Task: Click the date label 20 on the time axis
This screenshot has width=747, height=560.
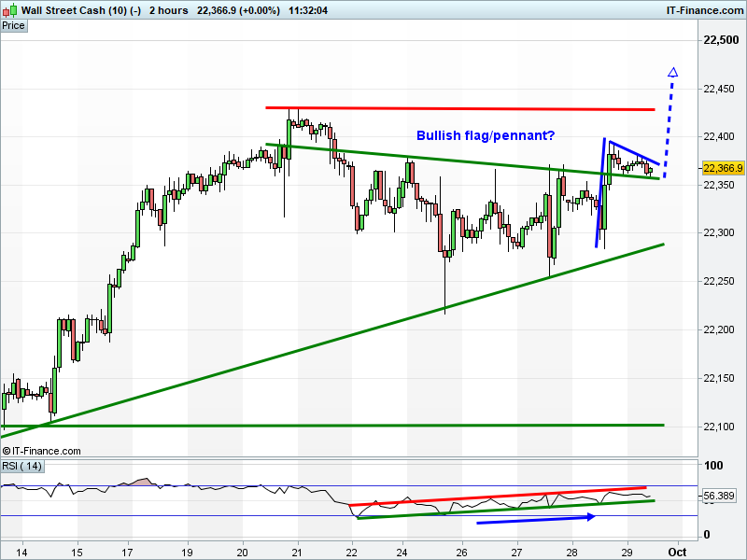Action: click(243, 553)
